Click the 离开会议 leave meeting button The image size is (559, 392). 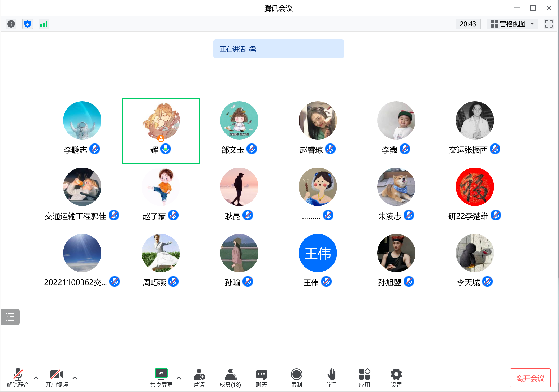530,378
